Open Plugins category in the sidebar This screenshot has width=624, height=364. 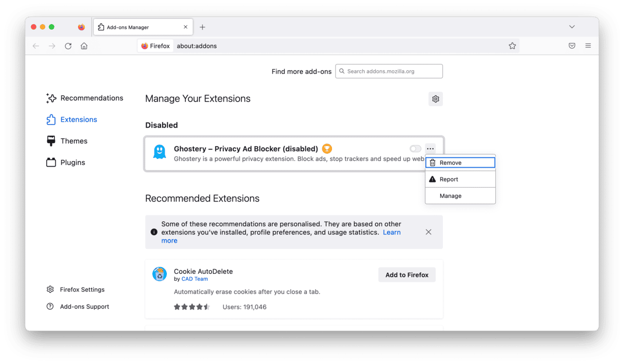tap(66, 163)
